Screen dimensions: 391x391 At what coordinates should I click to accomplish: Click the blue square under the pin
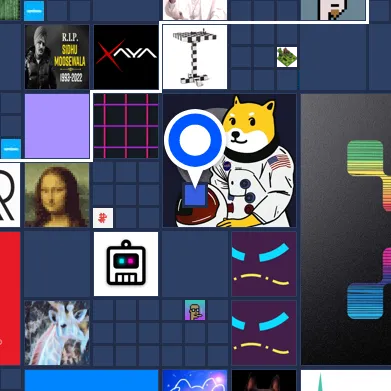195,195
